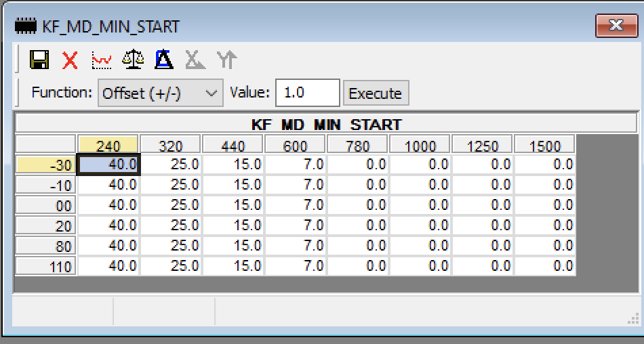Click the KF MD MIN START table title bar
Screen dimensions: 644x344
(326, 125)
